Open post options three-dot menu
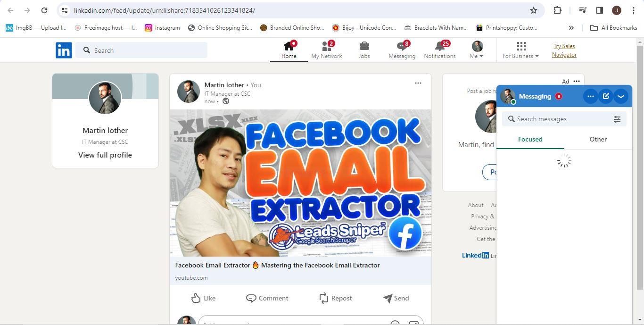The width and height of the screenshot is (644, 325). pos(418,83)
